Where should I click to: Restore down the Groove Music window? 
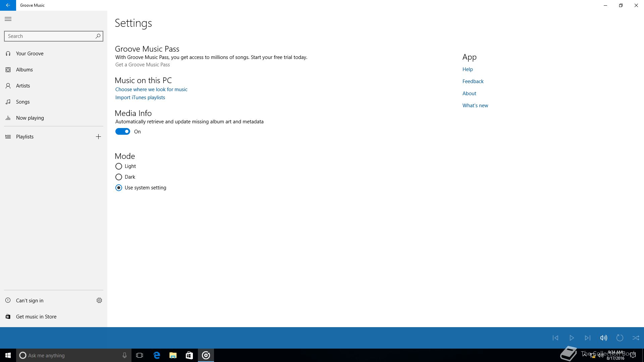pyautogui.click(x=621, y=5)
